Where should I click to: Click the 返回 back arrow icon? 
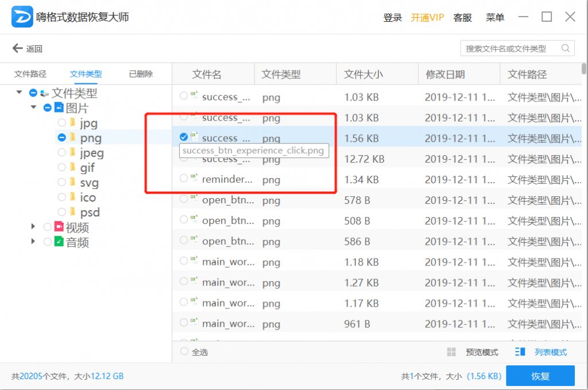coord(18,49)
